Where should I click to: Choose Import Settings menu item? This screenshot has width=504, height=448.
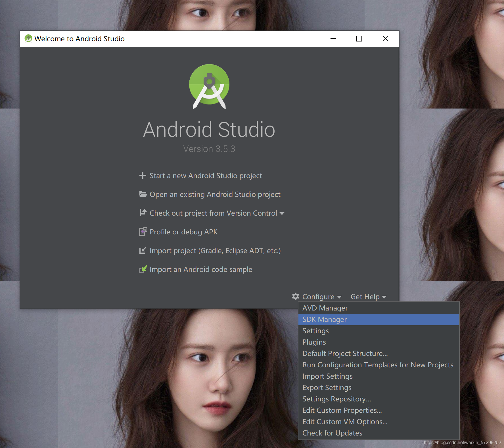379,376
